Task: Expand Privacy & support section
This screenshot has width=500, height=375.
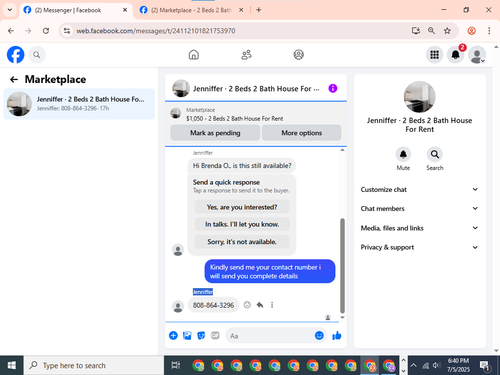Action: tap(419, 247)
